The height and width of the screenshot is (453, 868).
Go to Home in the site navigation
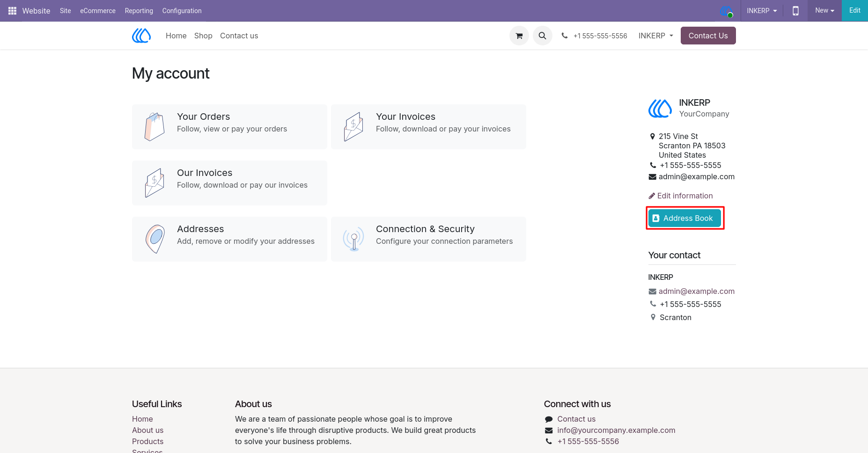pos(176,36)
